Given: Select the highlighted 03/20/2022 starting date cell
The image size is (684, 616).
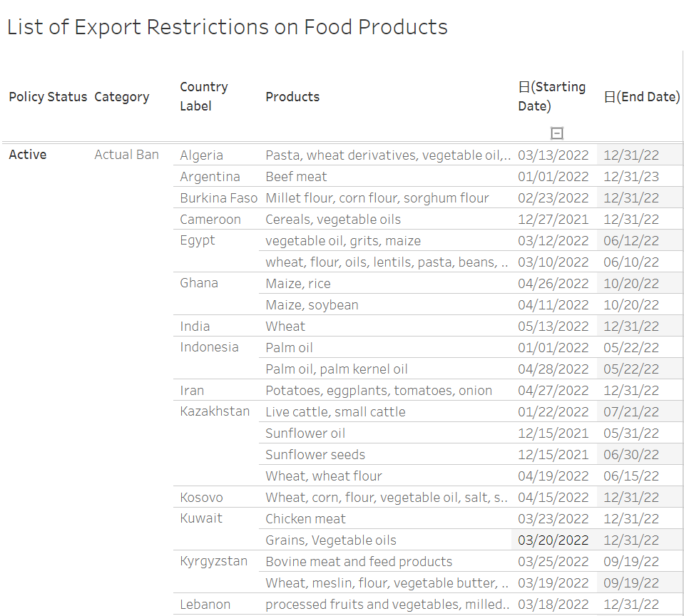Looking at the screenshot, I should (x=553, y=540).
